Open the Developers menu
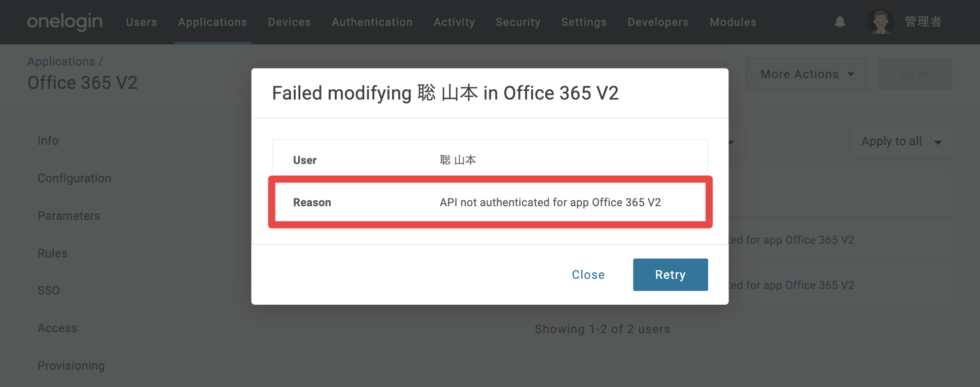 click(x=658, y=22)
